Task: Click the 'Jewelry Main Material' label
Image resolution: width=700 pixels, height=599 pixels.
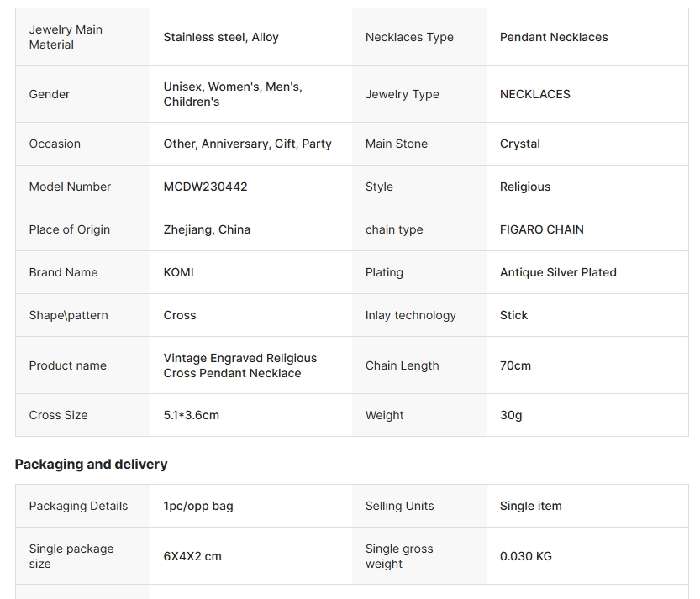Action: [66, 37]
